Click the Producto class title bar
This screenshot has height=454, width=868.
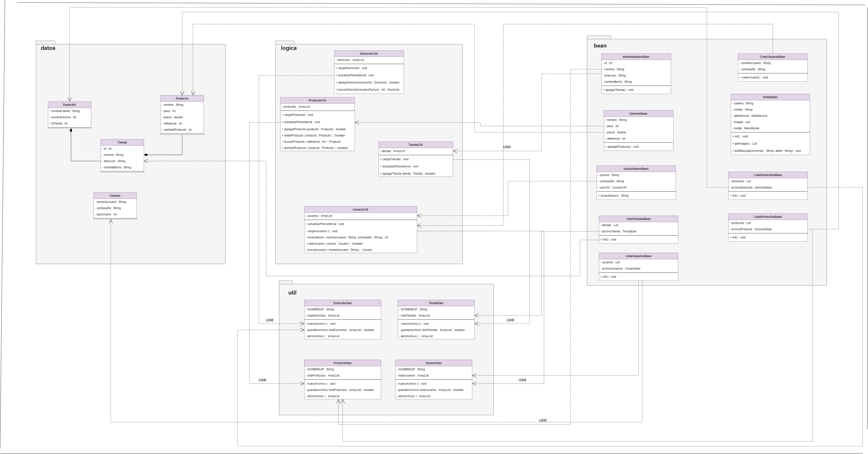[182, 98]
